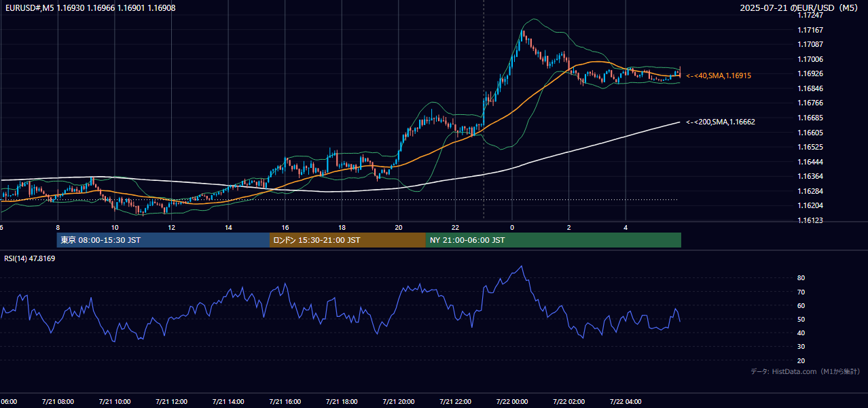Viewport: 868px width, 408px height.
Task: Click the '<--<40,SMA,1.16915' orange label
Action: coord(718,75)
